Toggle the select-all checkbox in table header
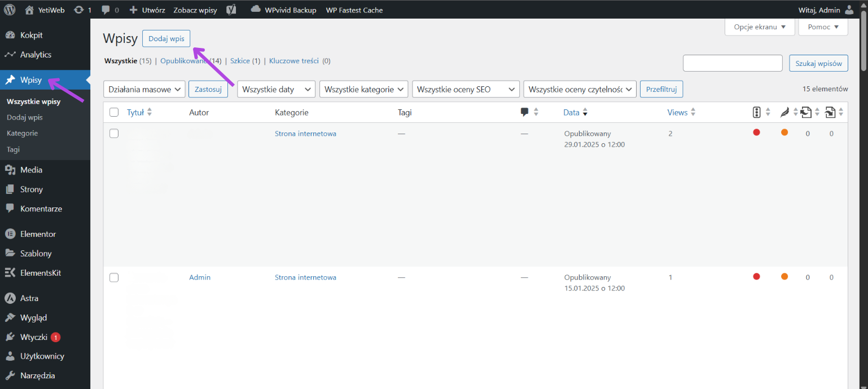 click(114, 112)
